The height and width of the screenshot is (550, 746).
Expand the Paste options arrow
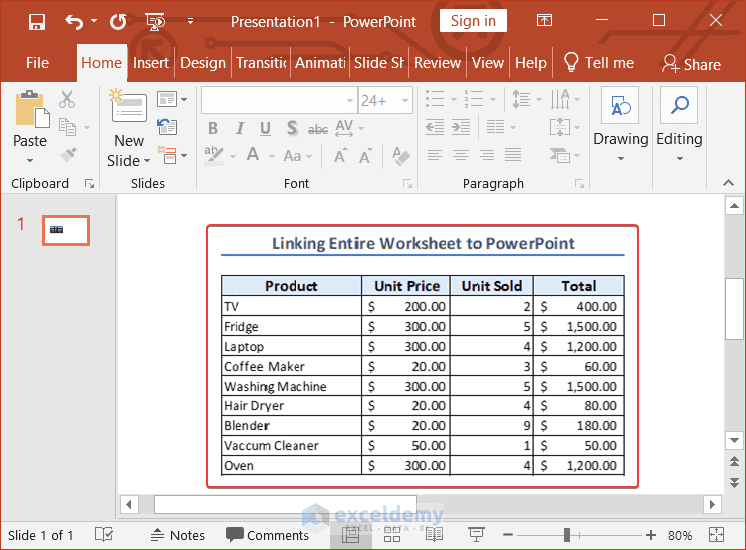30,160
